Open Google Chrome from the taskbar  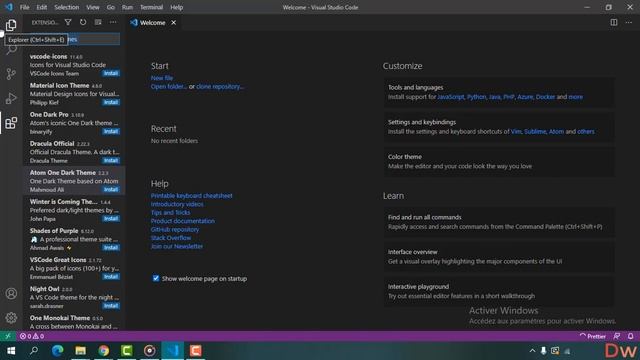coord(104,351)
